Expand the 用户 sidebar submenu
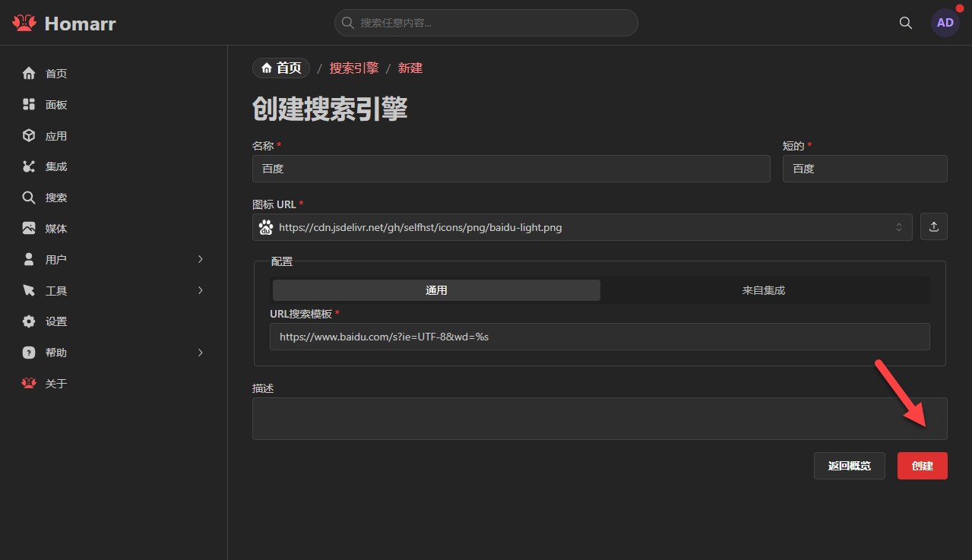 point(201,260)
